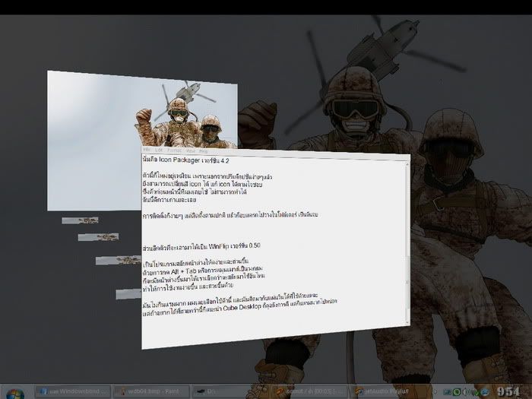Switch to the Windowblind taskbar button

73,391
